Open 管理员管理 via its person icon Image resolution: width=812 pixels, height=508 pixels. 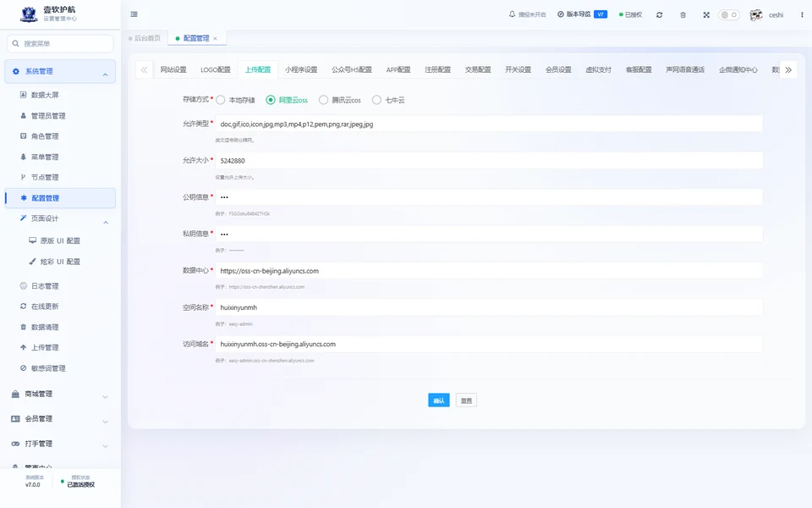point(23,116)
